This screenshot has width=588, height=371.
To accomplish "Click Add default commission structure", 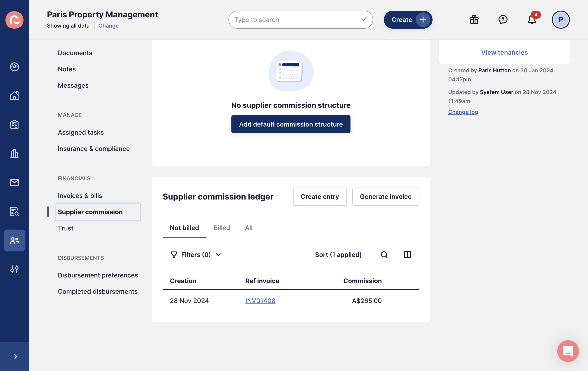I will pos(291,124).
